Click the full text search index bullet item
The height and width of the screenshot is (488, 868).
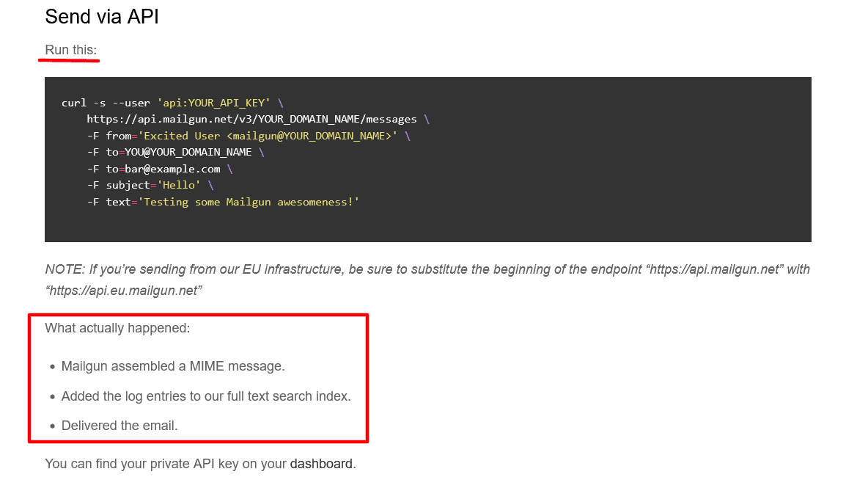[x=205, y=396]
